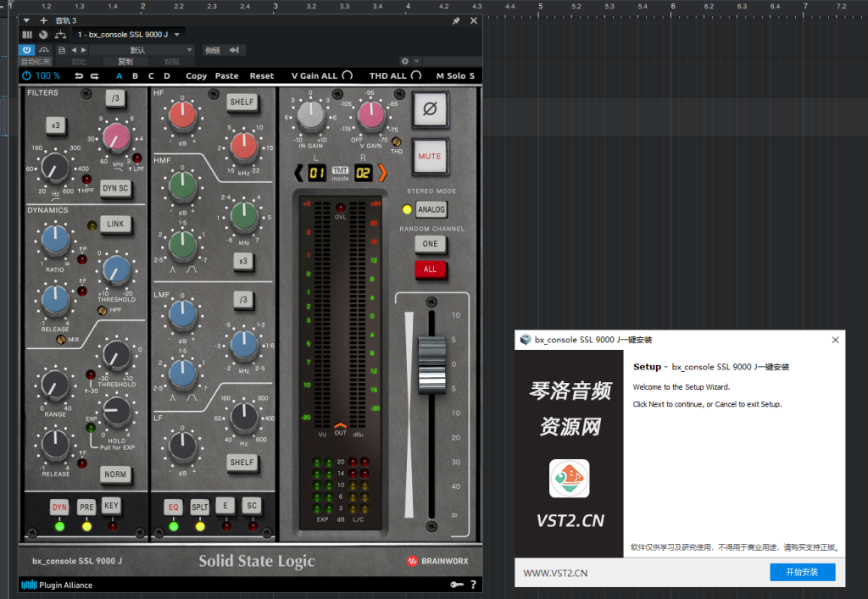Mute the channel with the MUTE button
Image resolution: width=868 pixels, height=599 pixels.
(430, 157)
